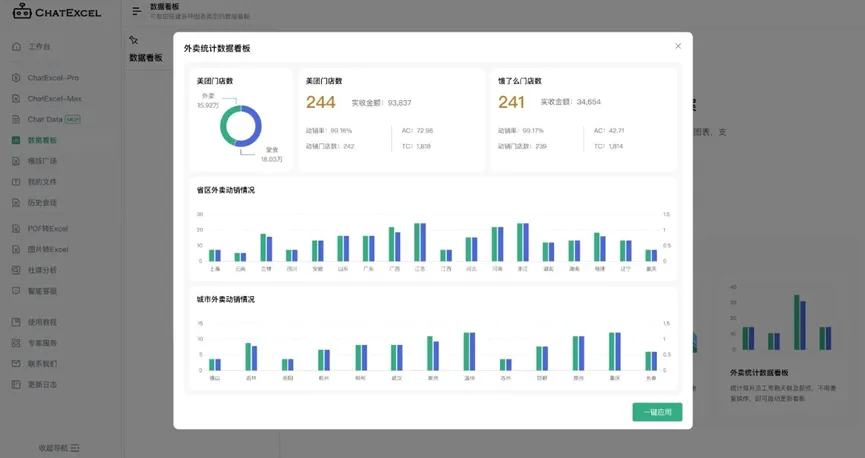The width and height of the screenshot is (865, 458).
Task: Open background 外卖统计数据看板 template thumbnail
Action: (x=783, y=319)
